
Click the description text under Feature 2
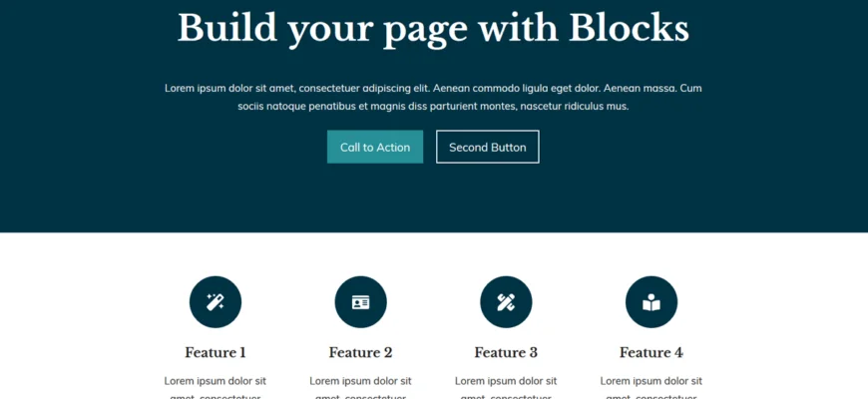click(x=361, y=381)
